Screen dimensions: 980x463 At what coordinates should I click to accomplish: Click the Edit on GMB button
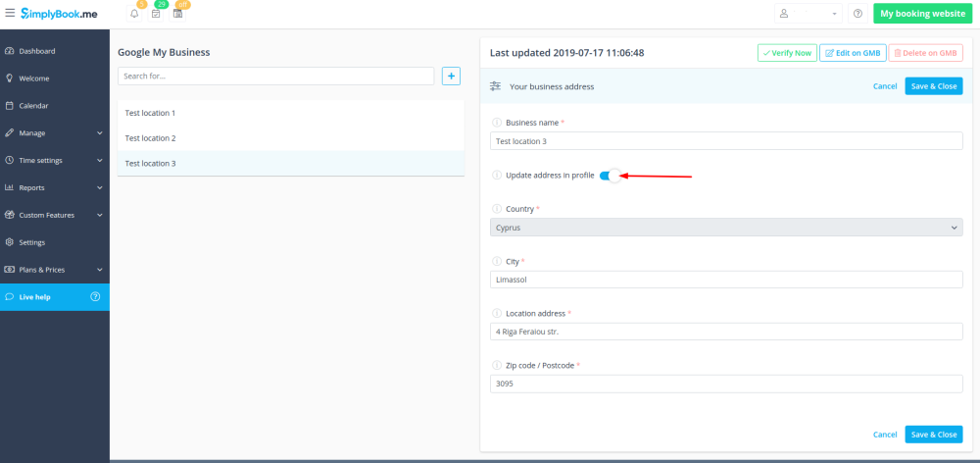[x=852, y=53]
